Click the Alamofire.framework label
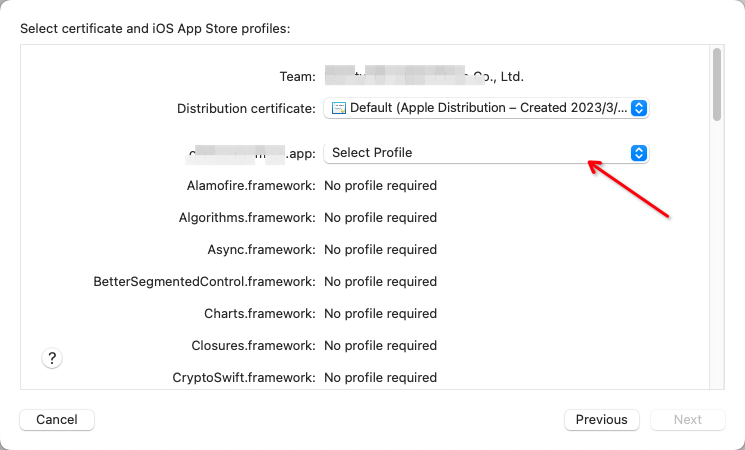The width and height of the screenshot is (745, 450). (x=251, y=185)
